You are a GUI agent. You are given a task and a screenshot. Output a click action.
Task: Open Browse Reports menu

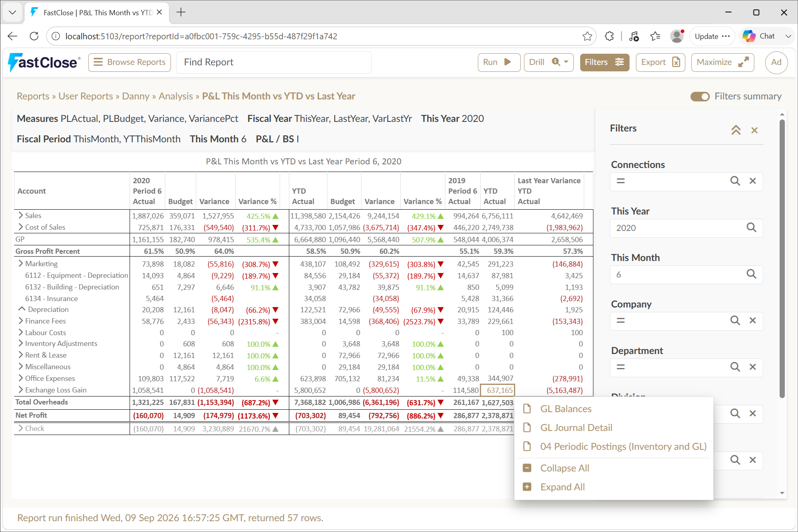coord(129,62)
